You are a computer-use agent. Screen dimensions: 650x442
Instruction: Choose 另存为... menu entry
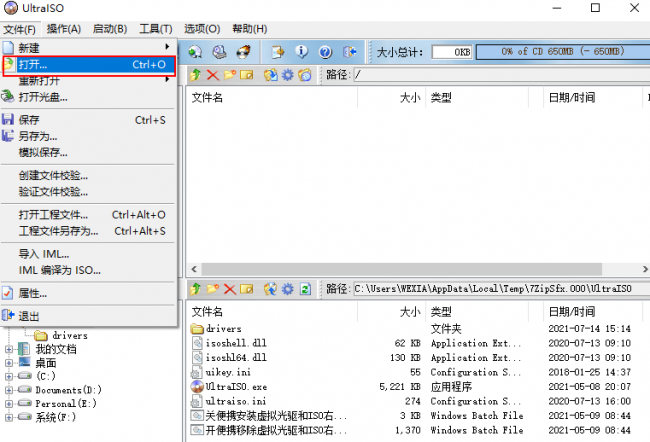coord(89,136)
